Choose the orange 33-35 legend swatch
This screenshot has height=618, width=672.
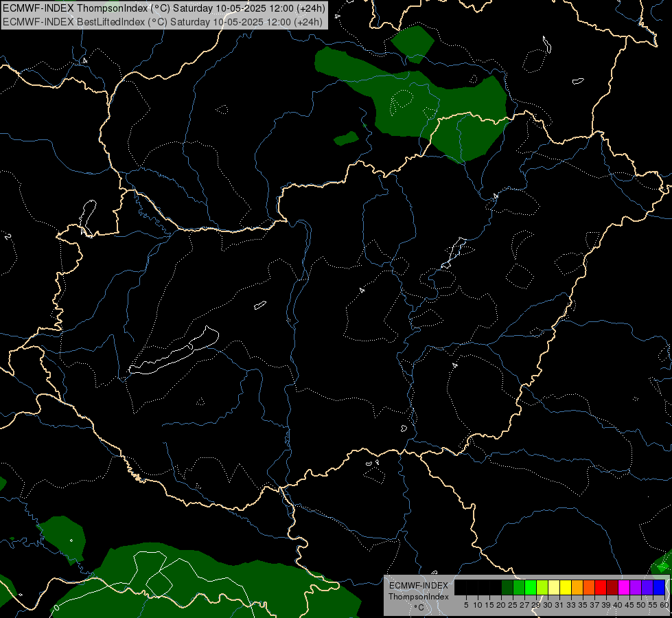pos(578,587)
